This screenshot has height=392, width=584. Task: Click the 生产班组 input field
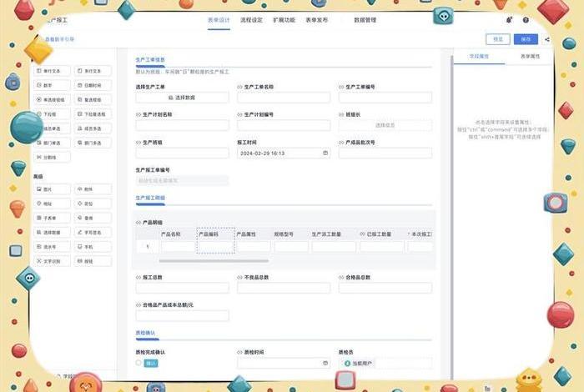[182, 153]
